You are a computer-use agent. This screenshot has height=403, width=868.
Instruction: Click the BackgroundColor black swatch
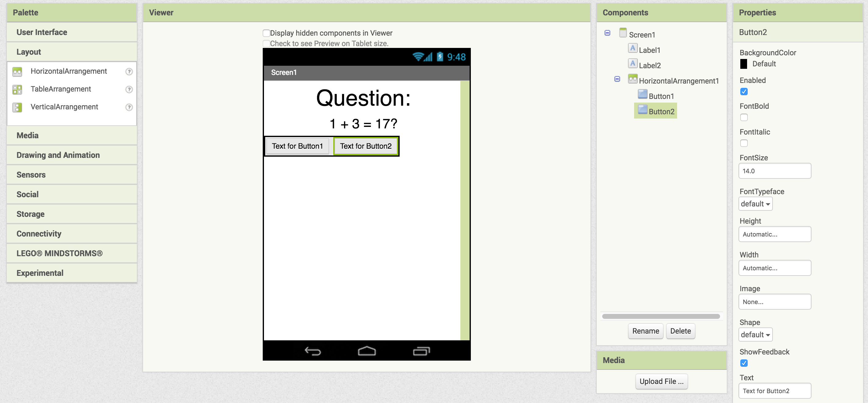pyautogui.click(x=743, y=64)
